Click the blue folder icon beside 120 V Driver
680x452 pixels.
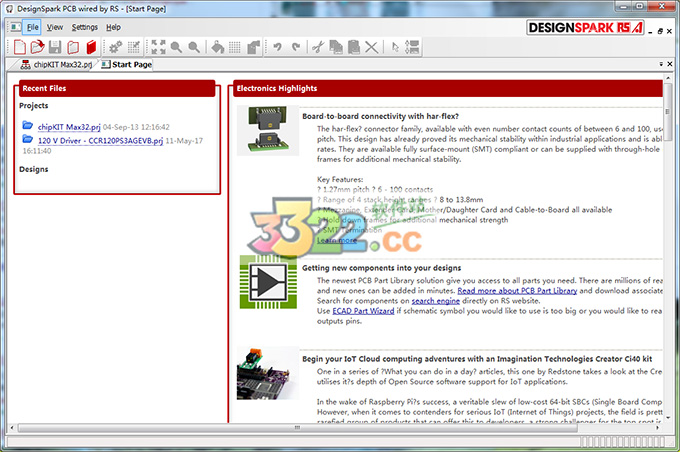27,139
